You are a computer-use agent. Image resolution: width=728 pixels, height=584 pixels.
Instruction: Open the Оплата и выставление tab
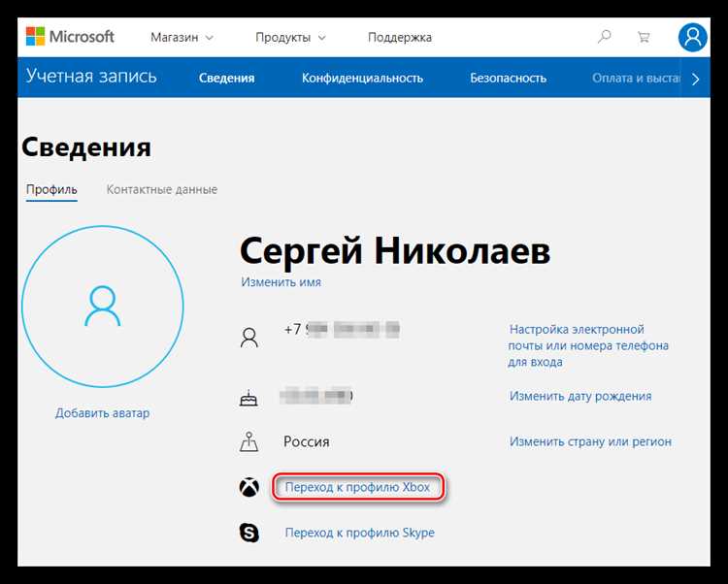(636, 78)
